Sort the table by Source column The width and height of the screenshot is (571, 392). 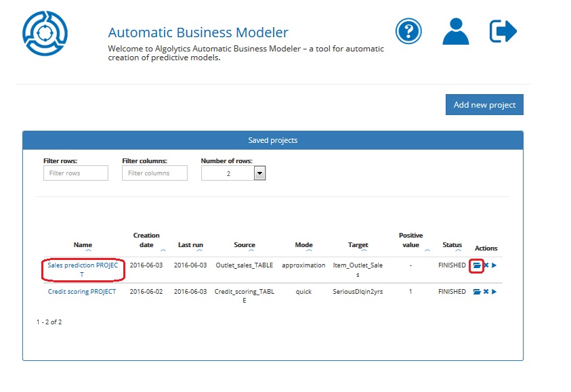[245, 245]
